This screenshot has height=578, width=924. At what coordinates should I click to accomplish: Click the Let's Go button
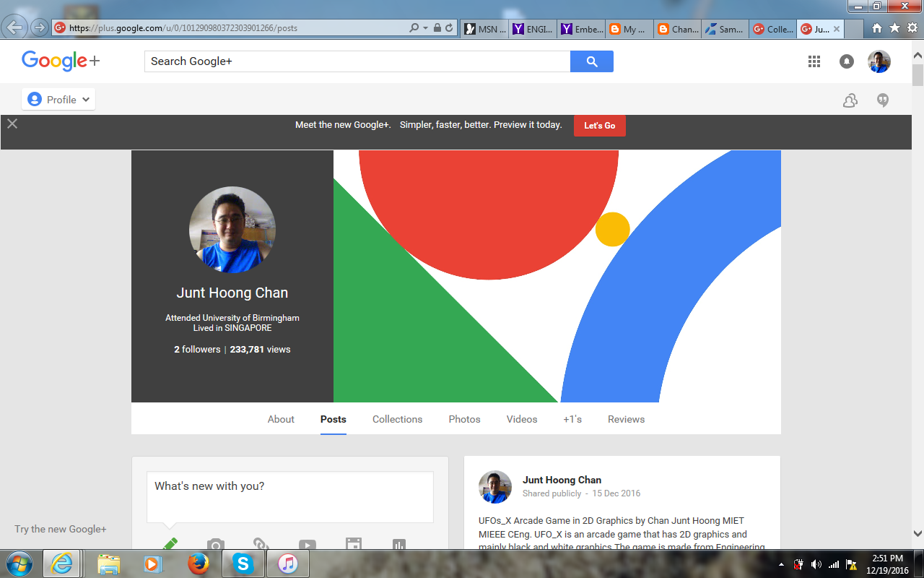tap(600, 126)
